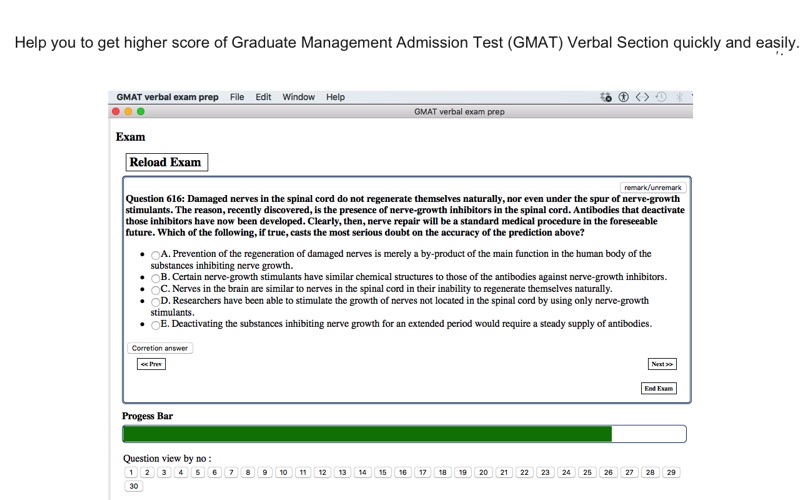Jump to question number 30
800x500 pixels.
click(134, 486)
